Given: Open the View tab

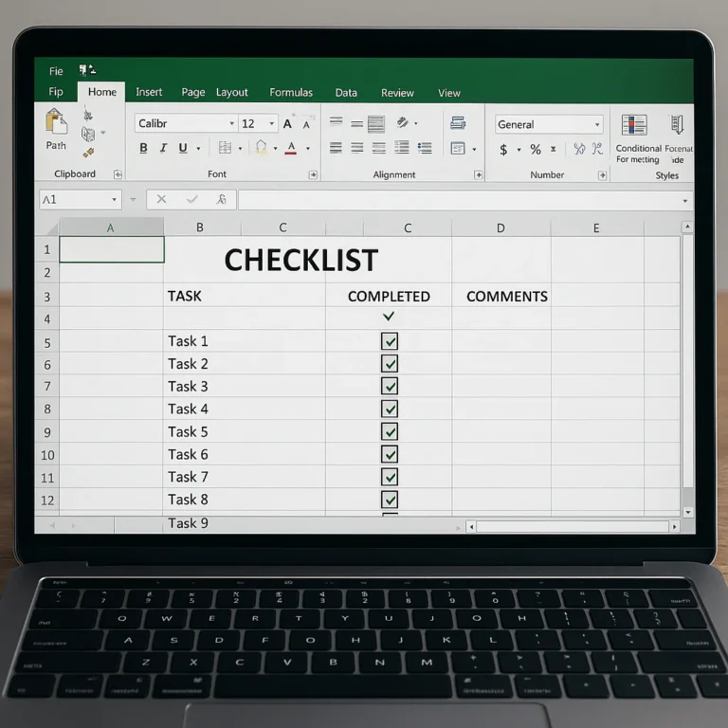Looking at the screenshot, I should (449, 93).
